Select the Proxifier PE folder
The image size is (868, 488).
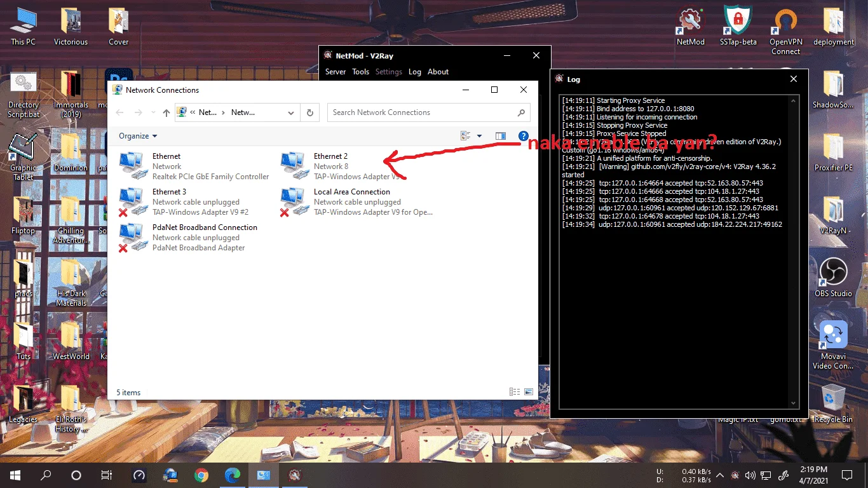[x=833, y=152]
